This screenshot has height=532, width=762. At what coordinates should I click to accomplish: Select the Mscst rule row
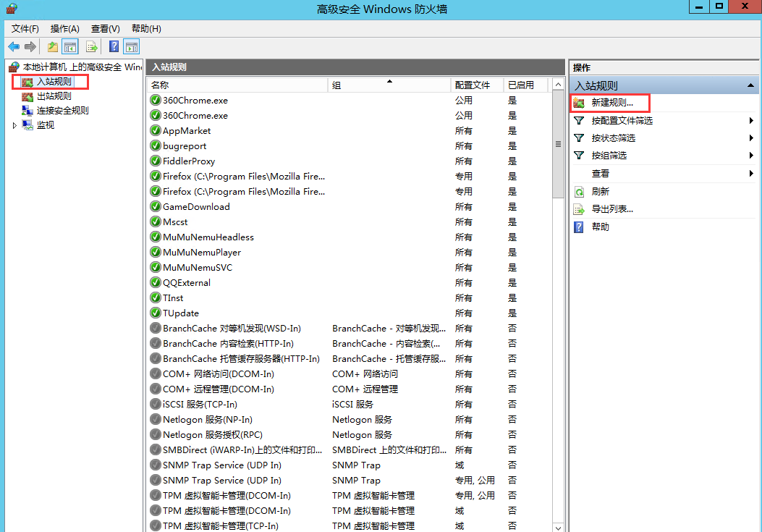[x=349, y=222]
